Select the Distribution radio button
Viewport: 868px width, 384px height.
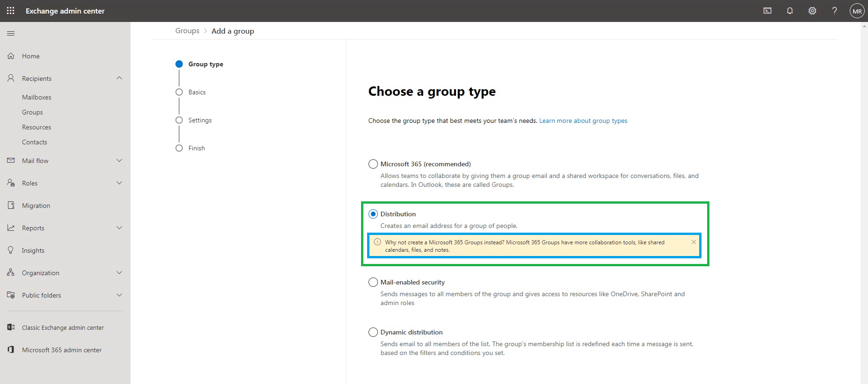coord(373,214)
